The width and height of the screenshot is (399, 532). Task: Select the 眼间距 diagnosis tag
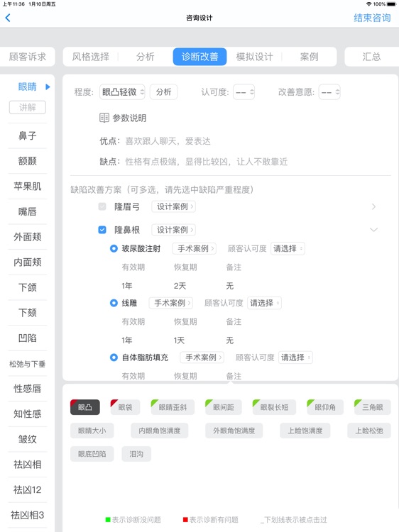coord(224,407)
